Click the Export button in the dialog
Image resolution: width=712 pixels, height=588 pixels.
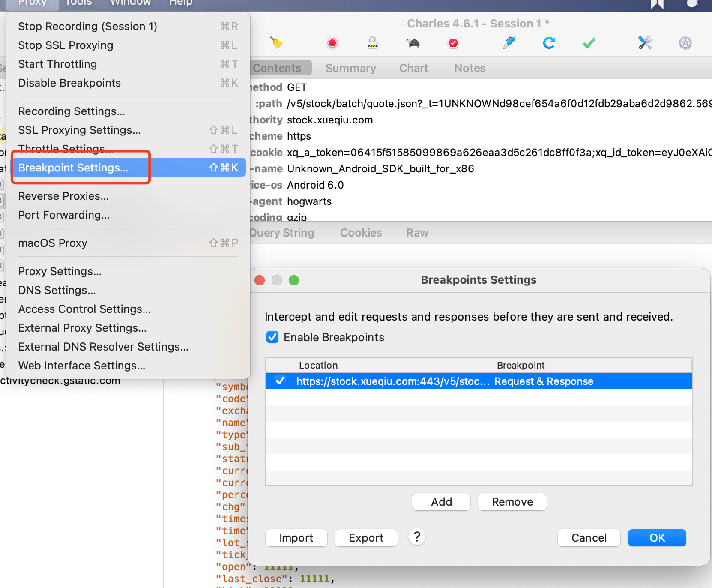366,538
